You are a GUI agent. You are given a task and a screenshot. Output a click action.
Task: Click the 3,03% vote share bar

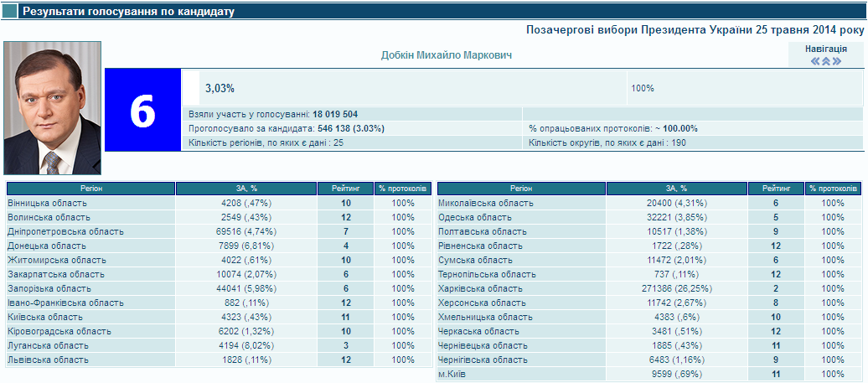click(220, 88)
